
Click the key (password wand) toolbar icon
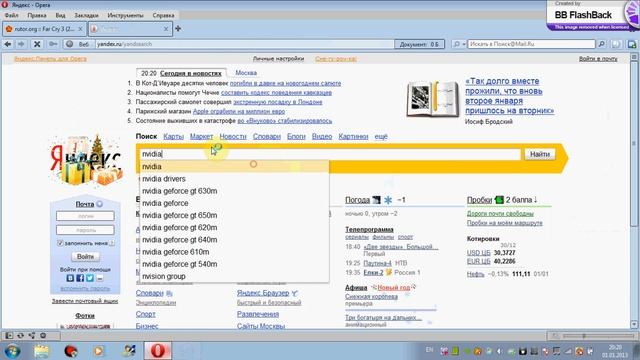(x=53, y=44)
